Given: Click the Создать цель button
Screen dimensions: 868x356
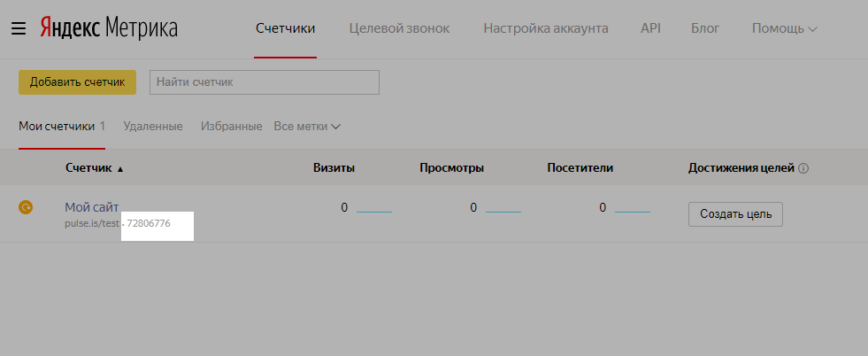Looking at the screenshot, I should tap(735, 213).
